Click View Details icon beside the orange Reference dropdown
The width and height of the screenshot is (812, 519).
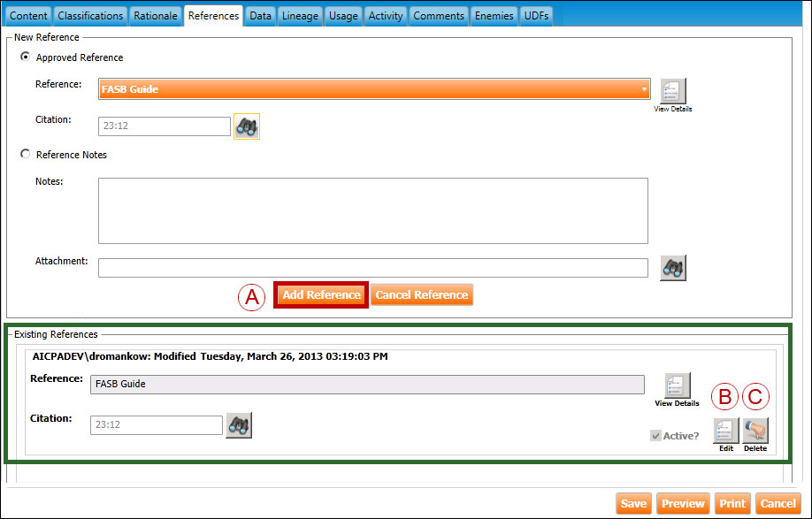673,91
